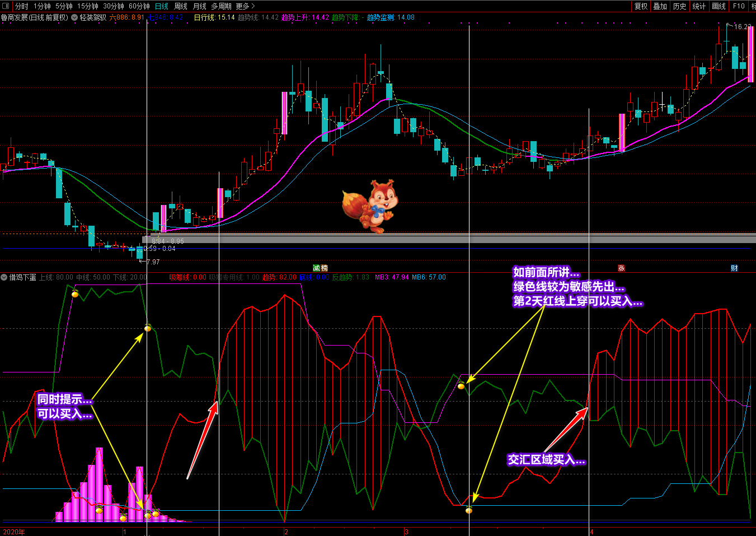Select the 5分钟 period tab
The image size is (756, 536).
click(64, 6)
